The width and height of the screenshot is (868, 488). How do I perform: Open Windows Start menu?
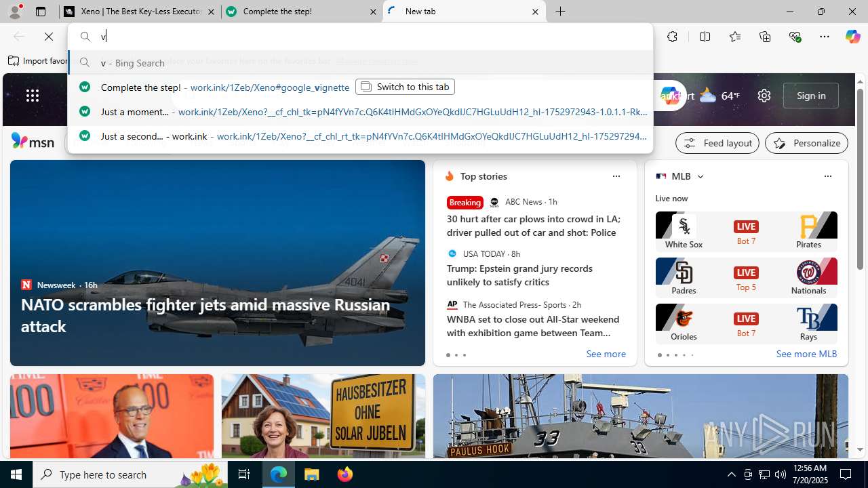(16, 474)
